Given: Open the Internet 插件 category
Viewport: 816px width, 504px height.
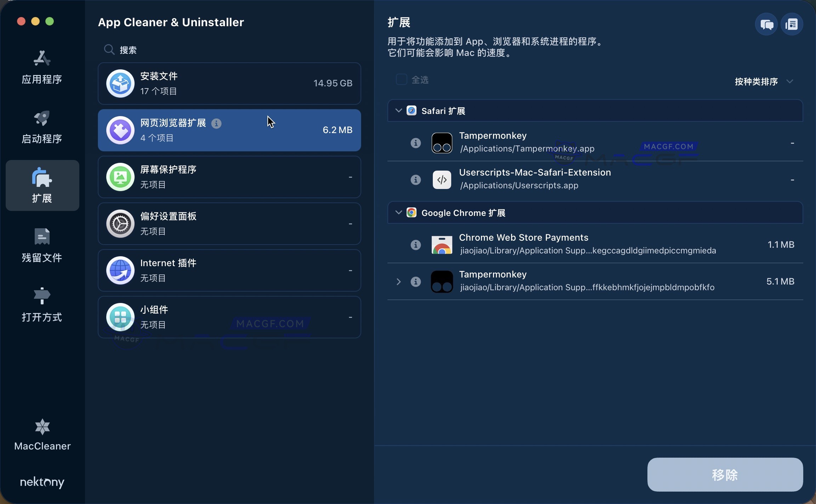Looking at the screenshot, I should [229, 270].
